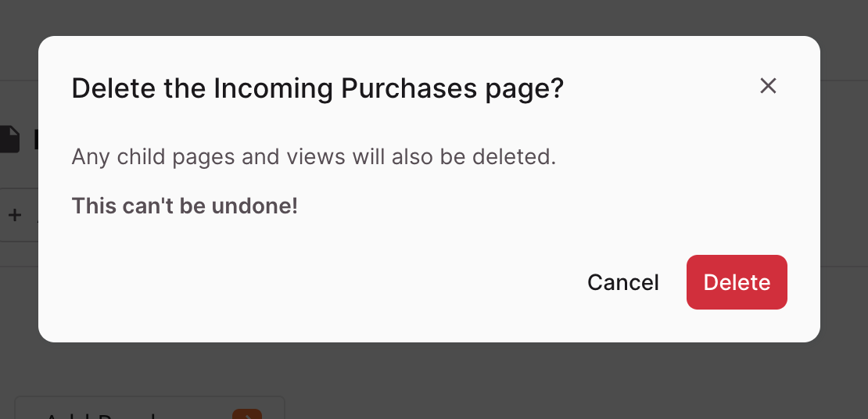Click the partially visible Add Panel button
Image resolution: width=868 pixels, height=419 pixels.
(149, 408)
